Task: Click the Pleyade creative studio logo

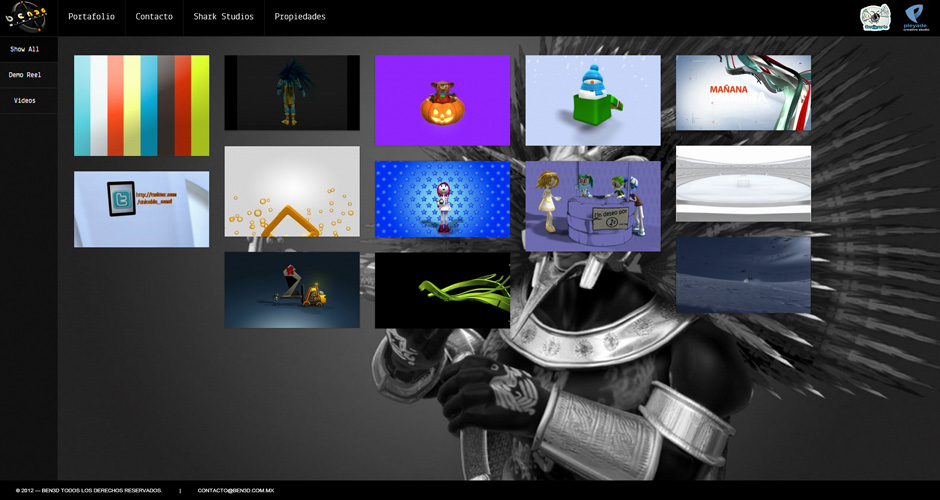Action: click(914, 17)
